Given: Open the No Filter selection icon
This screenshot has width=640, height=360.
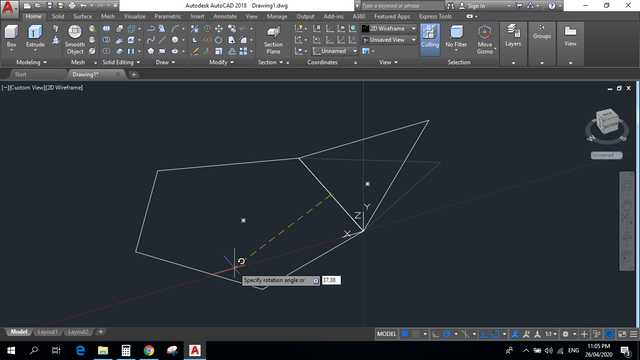Looking at the screenshot, I should pos(456,37).
